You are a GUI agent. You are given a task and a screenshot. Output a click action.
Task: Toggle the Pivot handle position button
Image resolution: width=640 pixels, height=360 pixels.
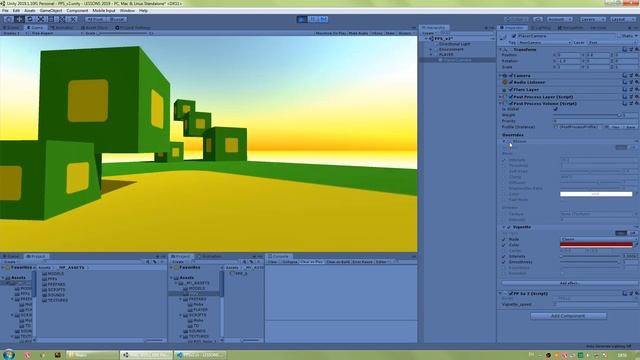coord(96,19)
